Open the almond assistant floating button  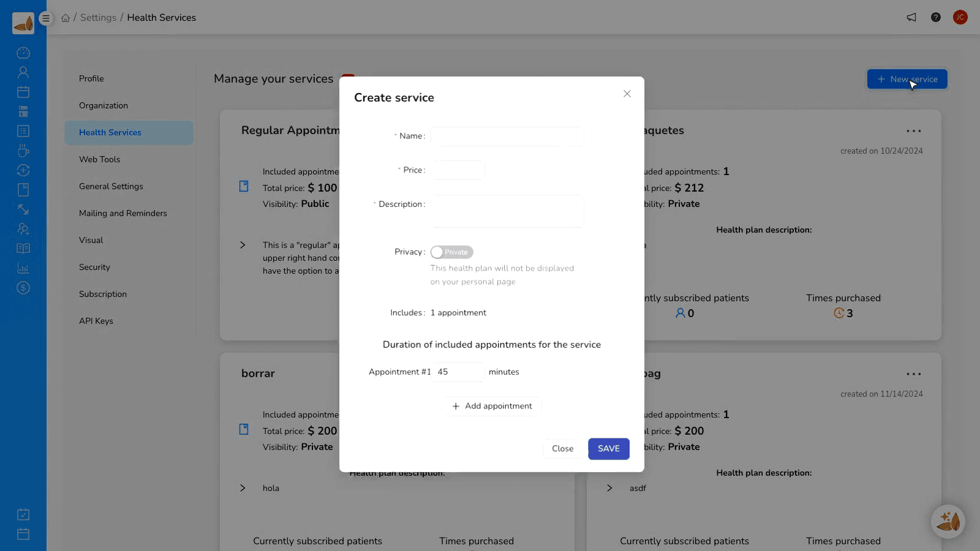(948, 522)
